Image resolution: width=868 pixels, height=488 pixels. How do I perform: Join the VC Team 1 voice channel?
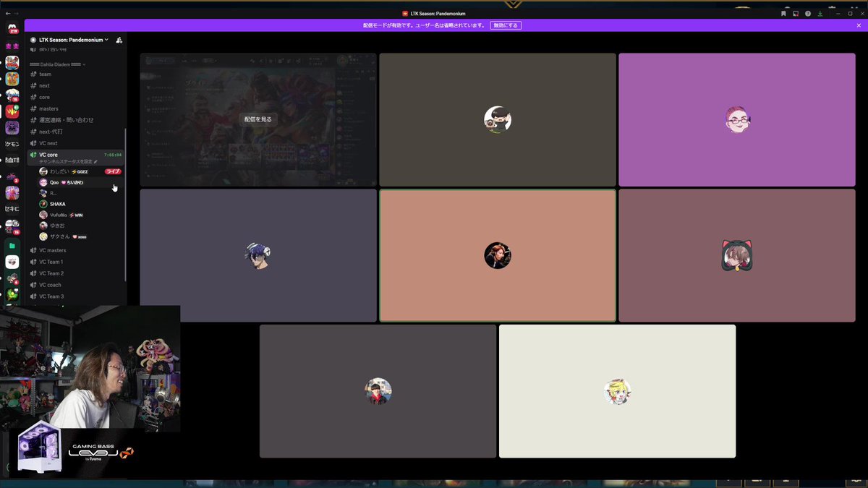point(76,262)
